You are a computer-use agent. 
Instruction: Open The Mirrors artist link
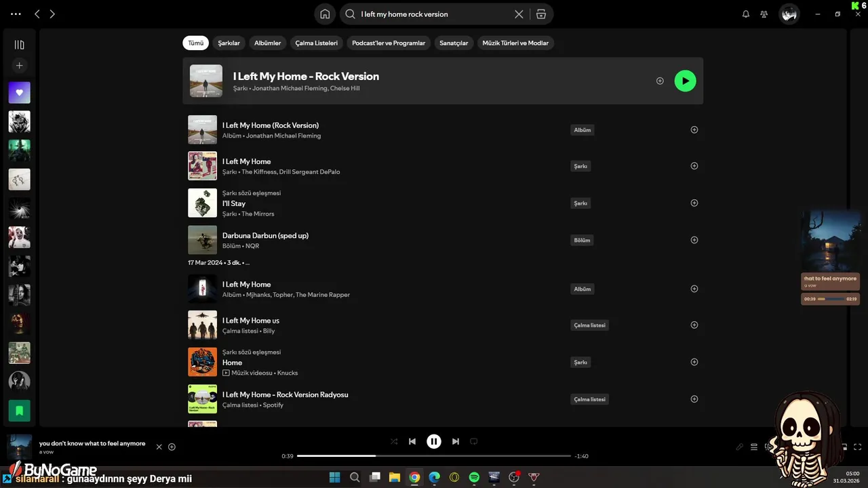pyautogui.click(x=258, y=213)
